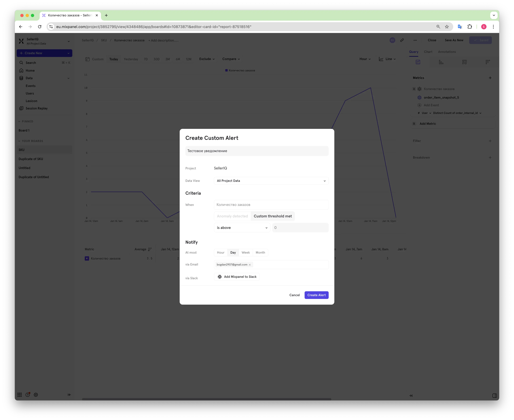Click the Slack logo icon in Add Mixpanel to Slack
The width and height of the screenshot is (514, 420).
219,276
